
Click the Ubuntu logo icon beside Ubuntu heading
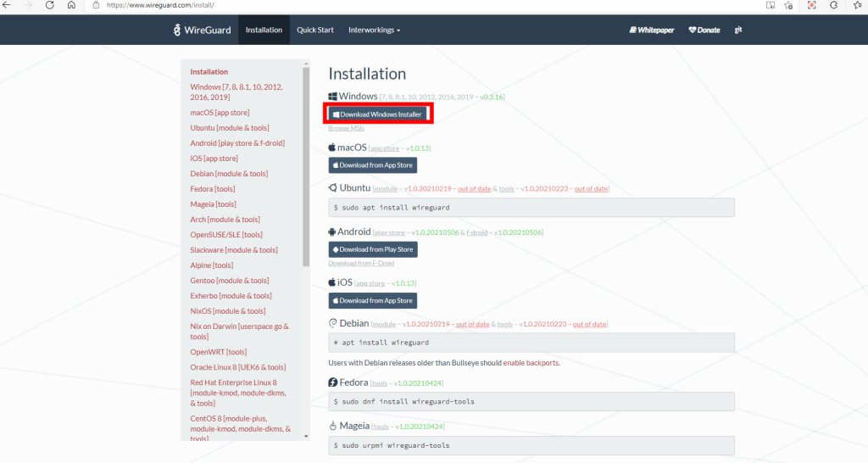[332, 188]
